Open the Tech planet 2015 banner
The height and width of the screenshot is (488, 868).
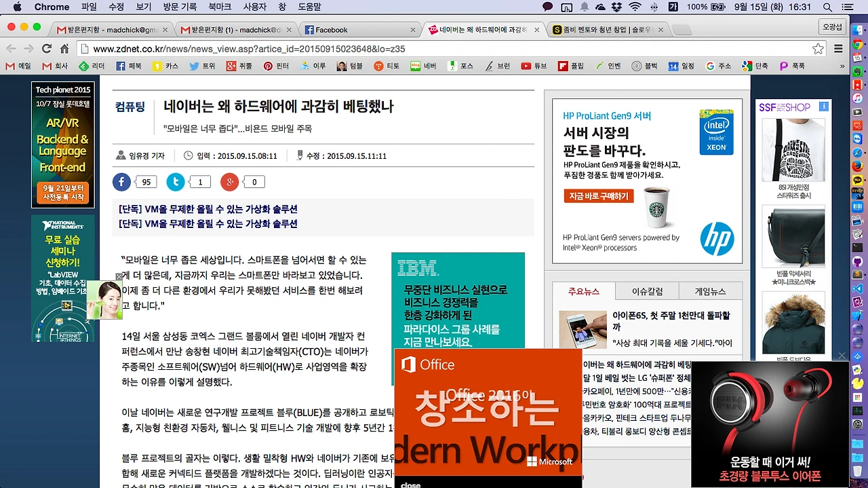coord(63,145)
